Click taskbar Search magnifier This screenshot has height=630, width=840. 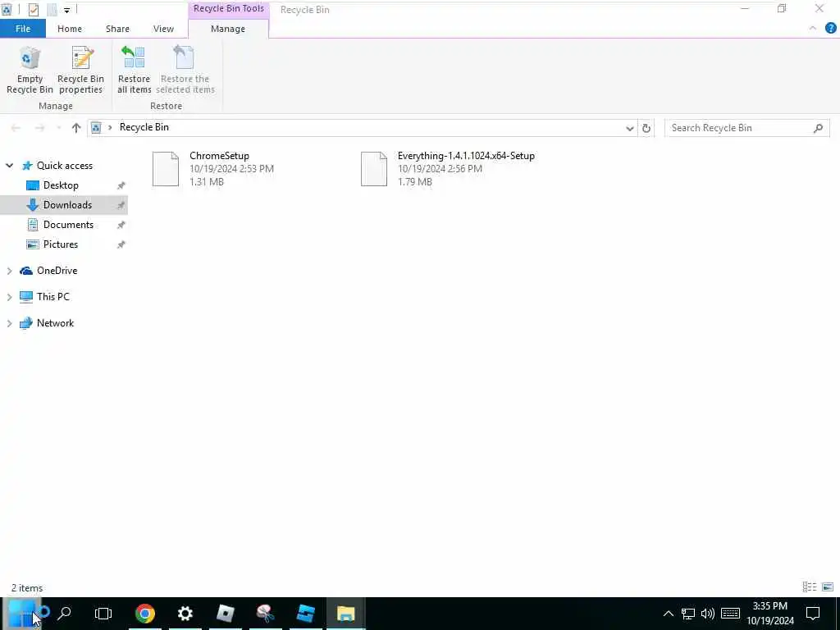point(64,614)
